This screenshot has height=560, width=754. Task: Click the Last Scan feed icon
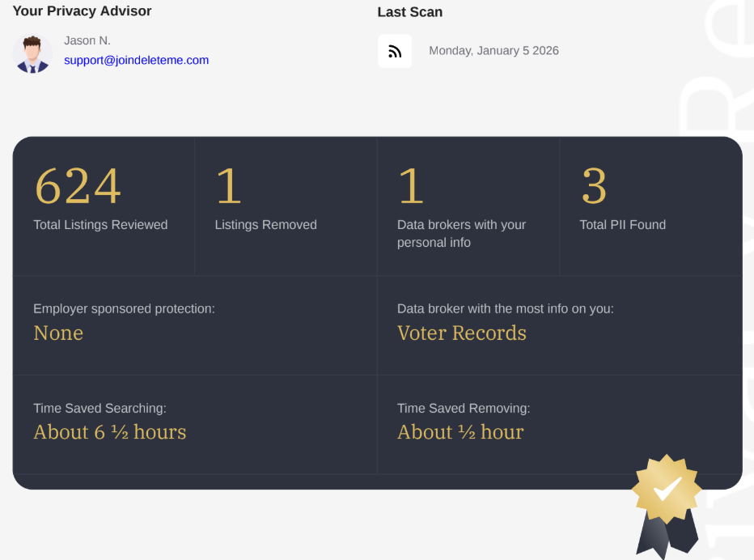point(395,51)
